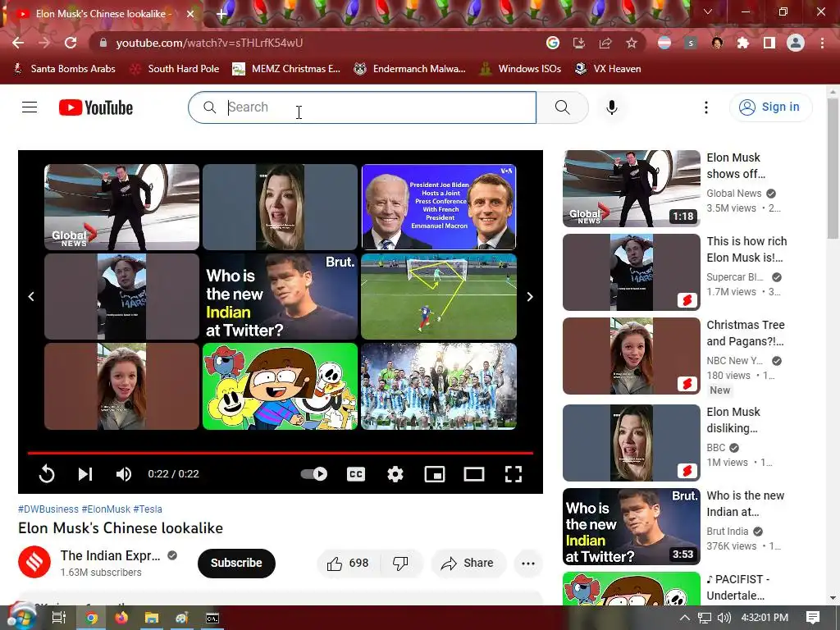Screen dimensions: 840x630
Task: Open the #Tesla hashtag
Action: pos(148,509)
